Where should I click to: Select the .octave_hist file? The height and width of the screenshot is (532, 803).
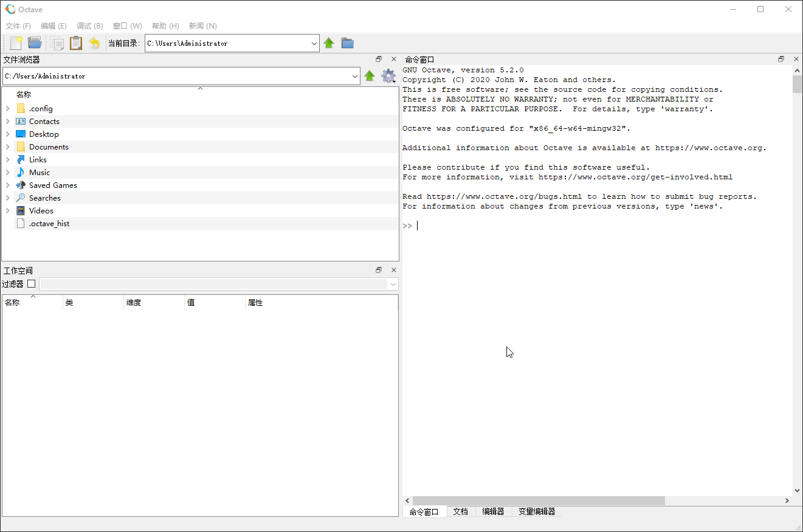coord(49,224)
